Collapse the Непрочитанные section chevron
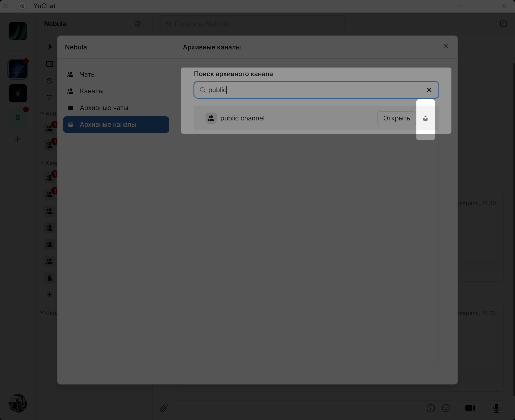The height and width of the screenshot is (420, 515). (42, 113)
